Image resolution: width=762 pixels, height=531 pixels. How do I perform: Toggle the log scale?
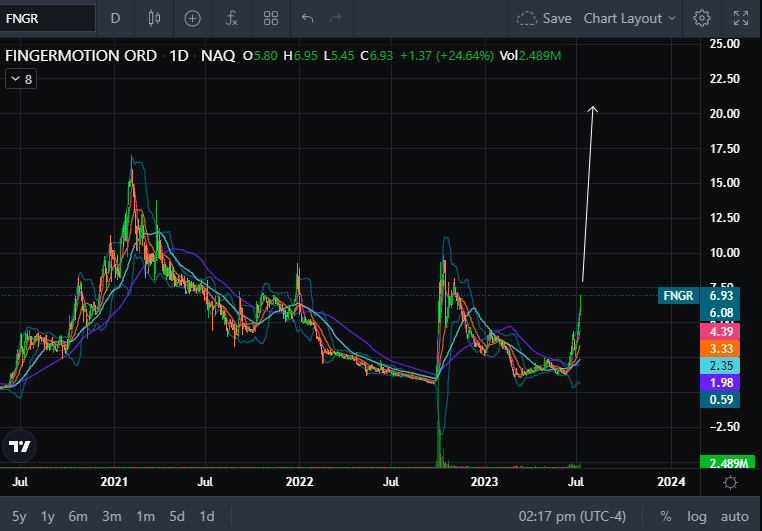696,516
